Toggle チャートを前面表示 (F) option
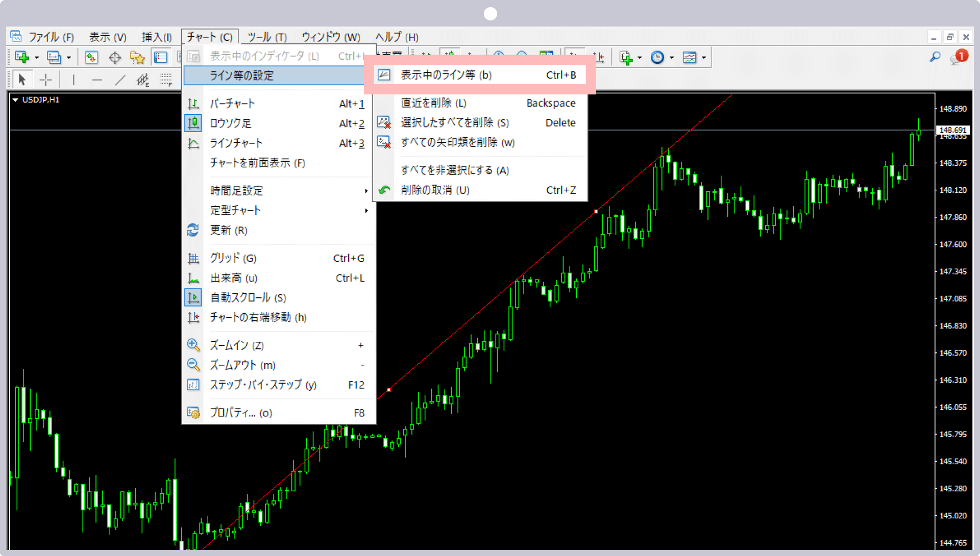 279,163
